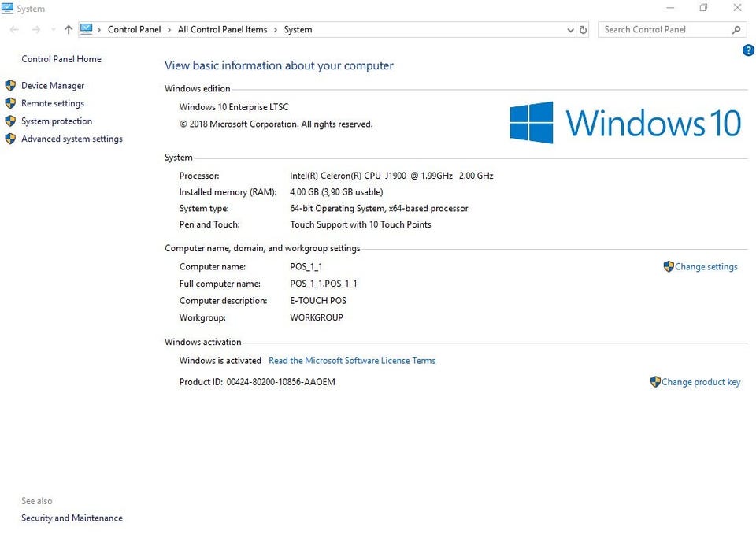Image resolution: width=756 pixels, height=538 pixels.
Task: Click the Intel Celeron J1900 processor value
Action: tap(391, 176)
